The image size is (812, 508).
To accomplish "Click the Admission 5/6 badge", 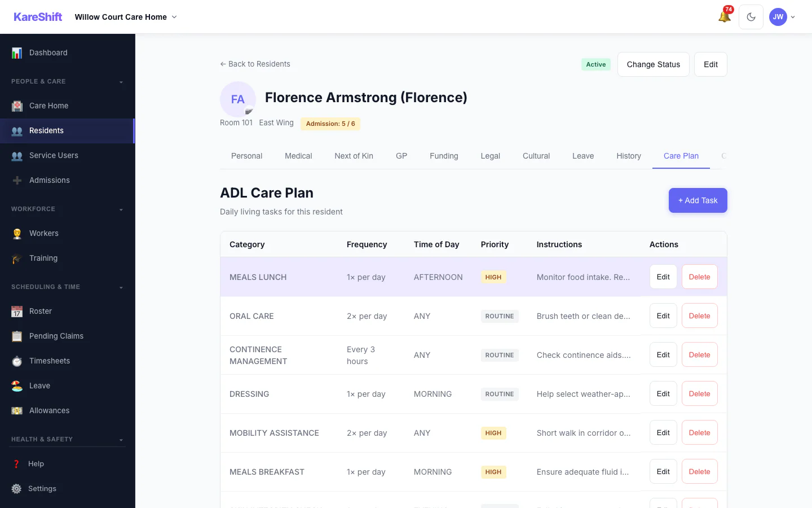I will [330, 124].
